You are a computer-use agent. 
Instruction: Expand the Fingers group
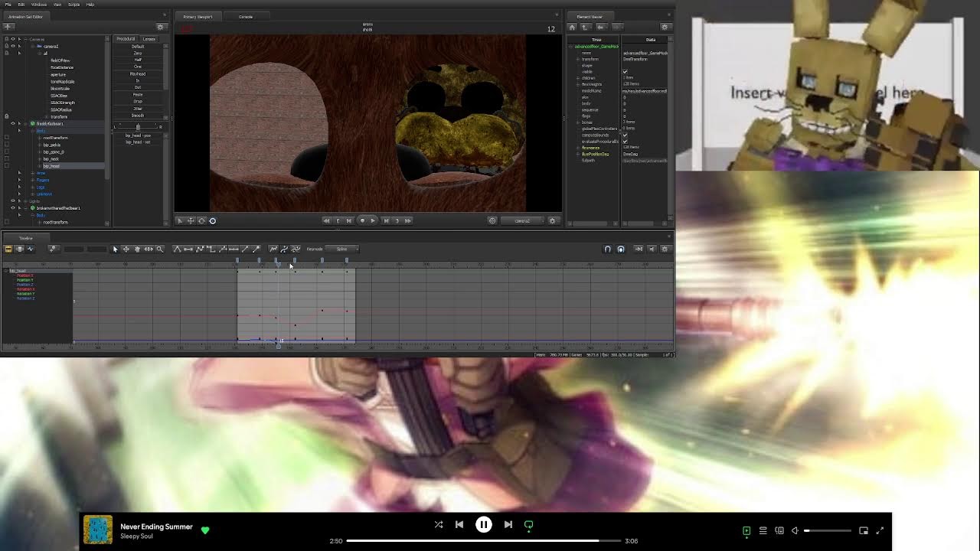pos(32,180)
